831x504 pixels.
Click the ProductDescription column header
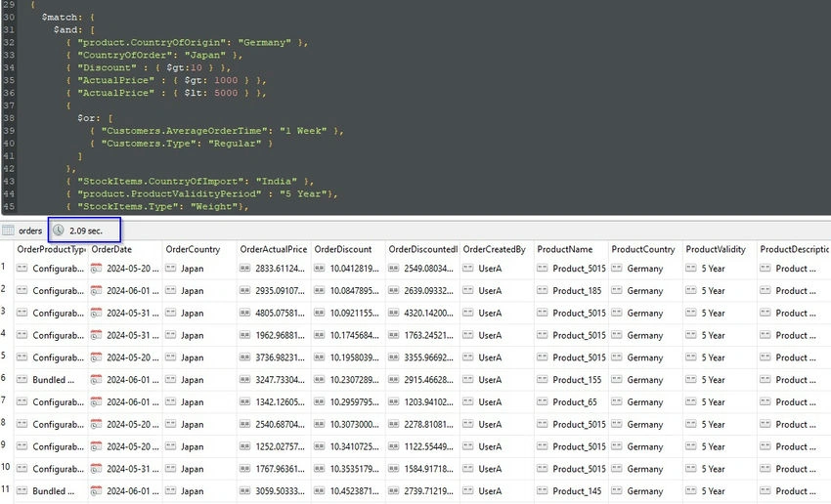tap(794, 249)
